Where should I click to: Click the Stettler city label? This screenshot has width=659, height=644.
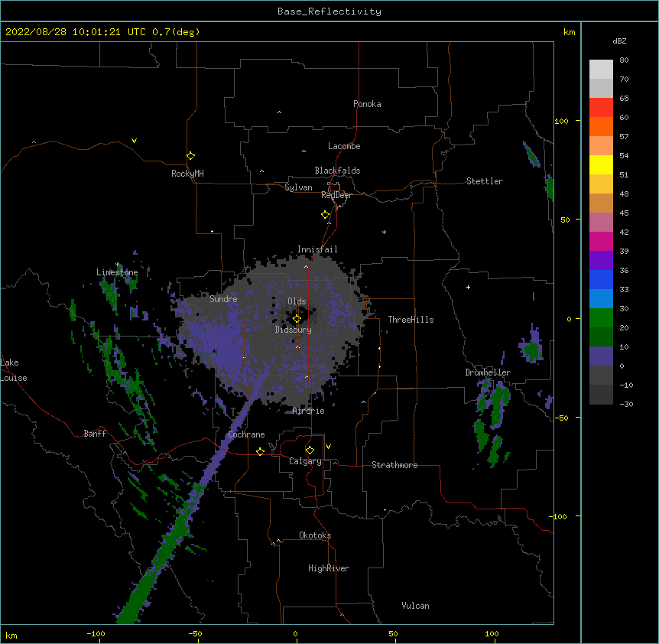(x=485, y=181)
